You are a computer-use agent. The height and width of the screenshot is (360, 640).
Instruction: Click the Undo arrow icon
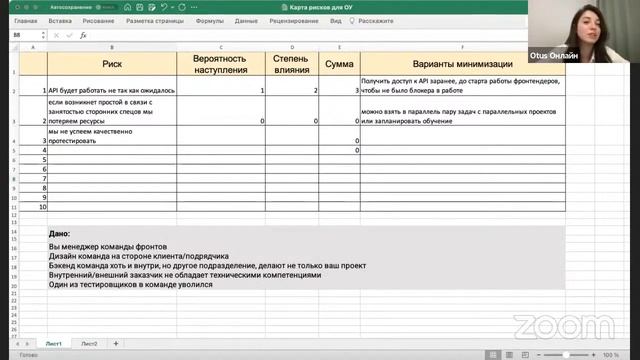[164, 7]
